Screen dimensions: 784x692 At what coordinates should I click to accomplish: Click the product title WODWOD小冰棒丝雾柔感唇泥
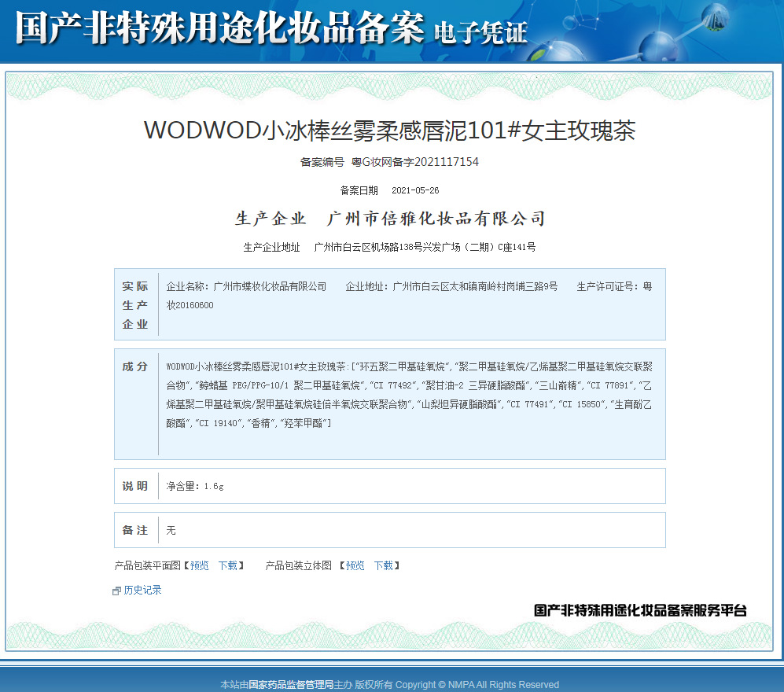point(389,131)
